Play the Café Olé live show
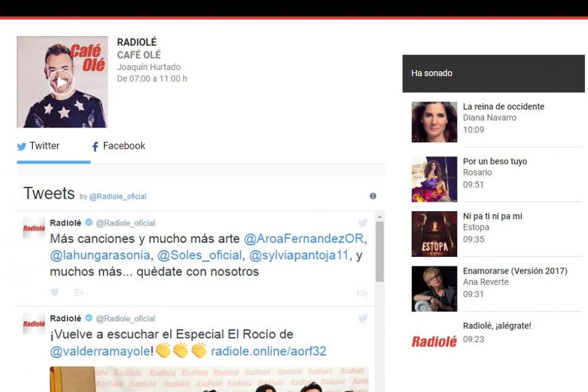 tap(61, 82)
